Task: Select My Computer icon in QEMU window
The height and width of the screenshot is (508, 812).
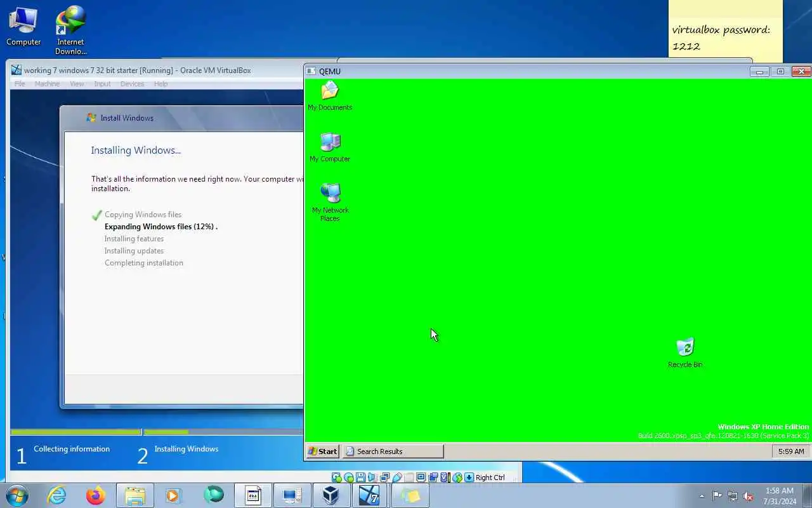Action: click(330, 147)
